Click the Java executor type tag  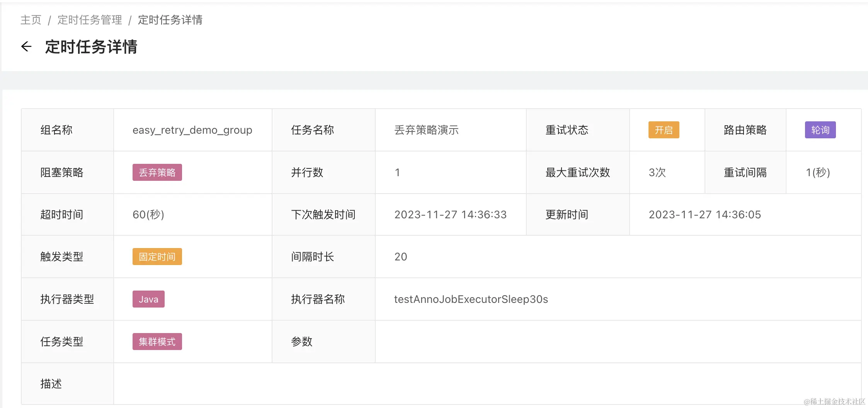tap(148, 299)
